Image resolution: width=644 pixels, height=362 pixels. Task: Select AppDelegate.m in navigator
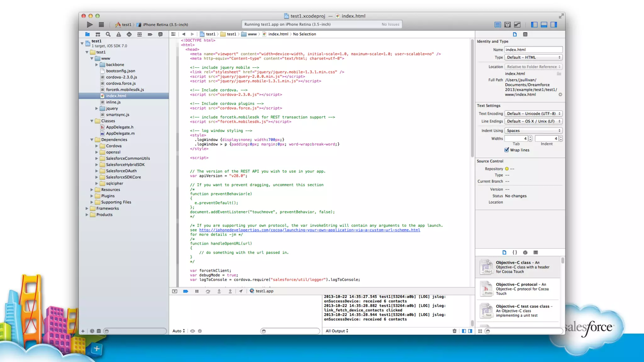pyautogui.click(x=120, y=134)
